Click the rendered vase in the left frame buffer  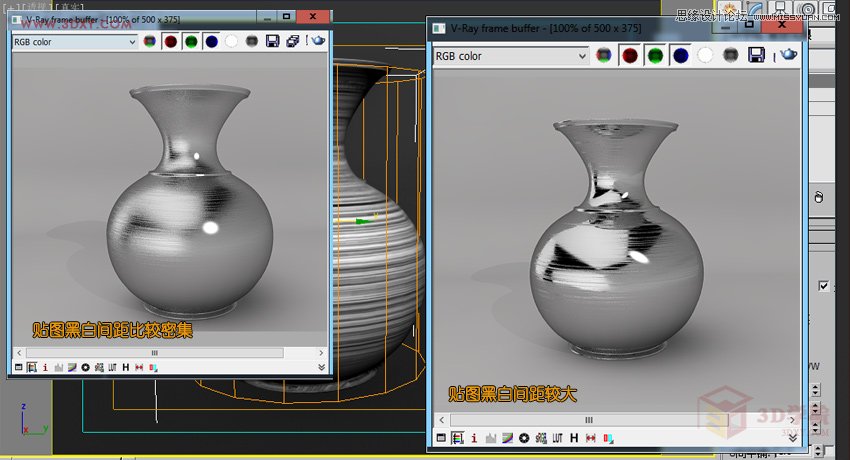[x=189, y=202]
